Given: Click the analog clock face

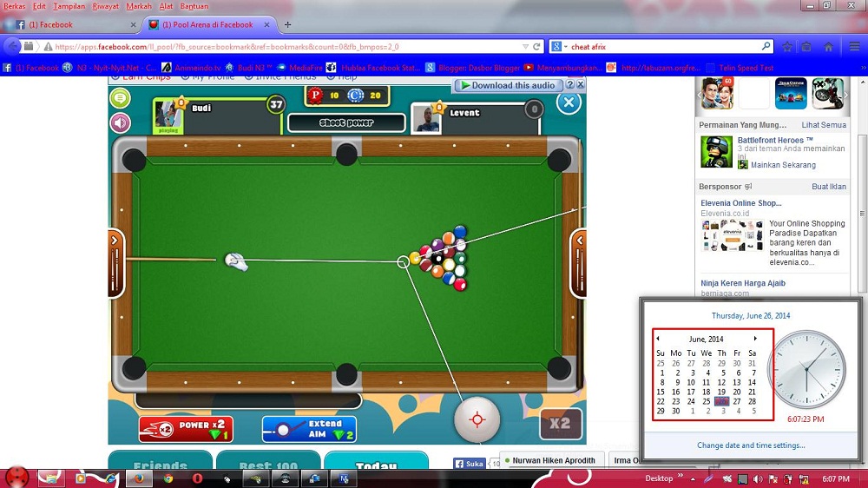Looking at the screenshot, I should (808, 369).
